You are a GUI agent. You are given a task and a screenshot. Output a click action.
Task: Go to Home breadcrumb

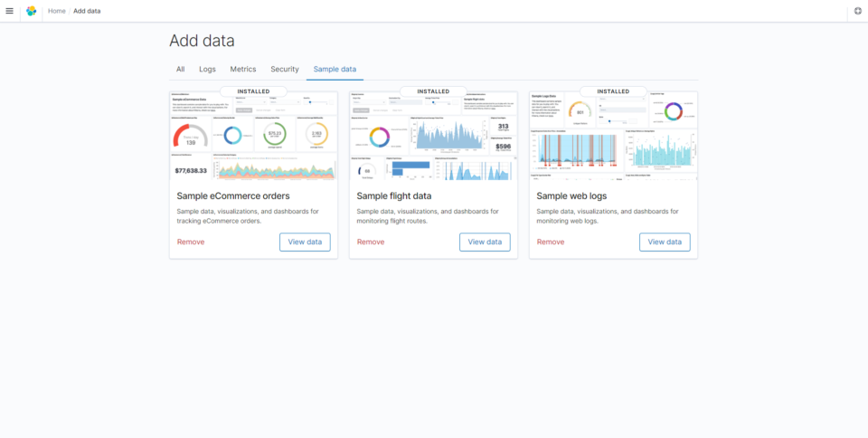coord(56,11)
